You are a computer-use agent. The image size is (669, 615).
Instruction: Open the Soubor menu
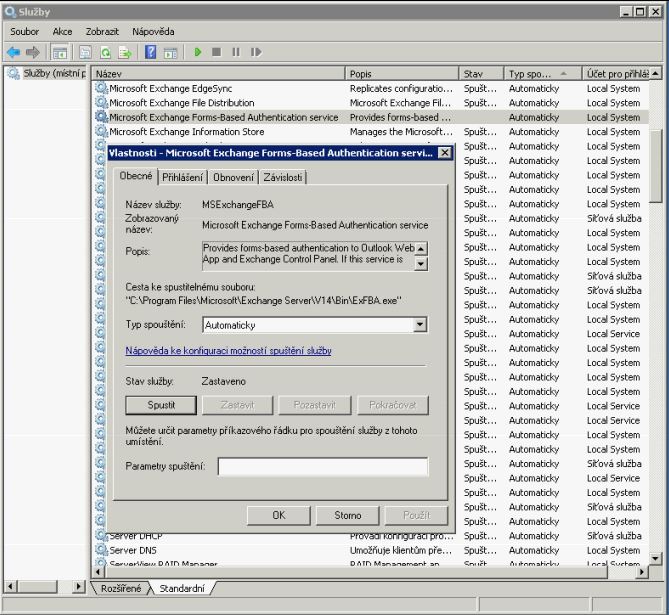24,32
